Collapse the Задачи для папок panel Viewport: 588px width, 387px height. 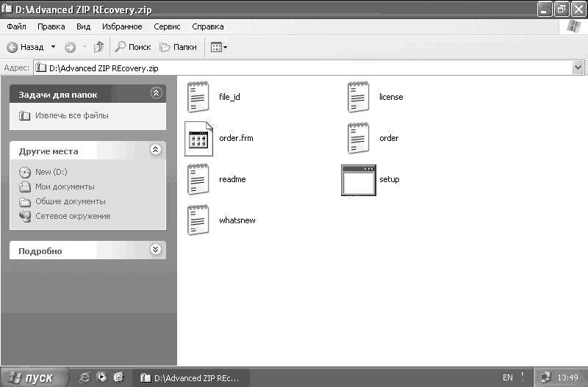tap(156, 93)
